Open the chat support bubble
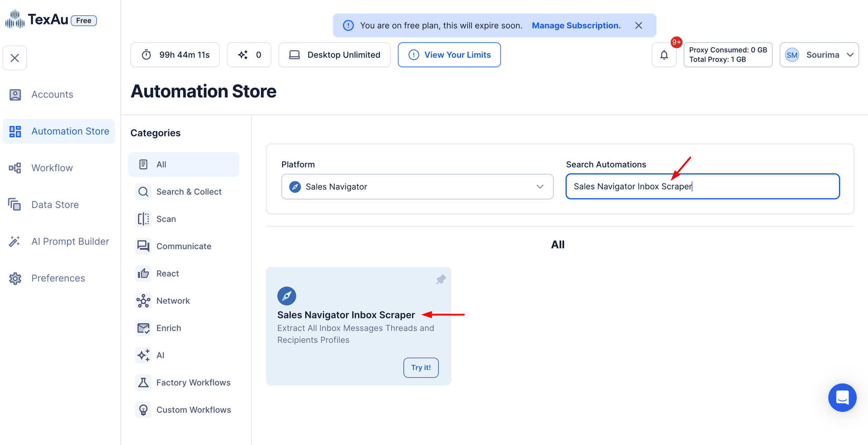Screen dimensions: 868x445 pyautogui.click(x=842, y=398)
